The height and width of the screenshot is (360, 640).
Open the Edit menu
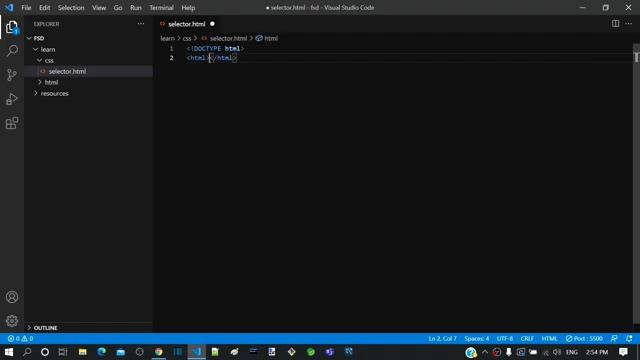[x=44, y=8]
